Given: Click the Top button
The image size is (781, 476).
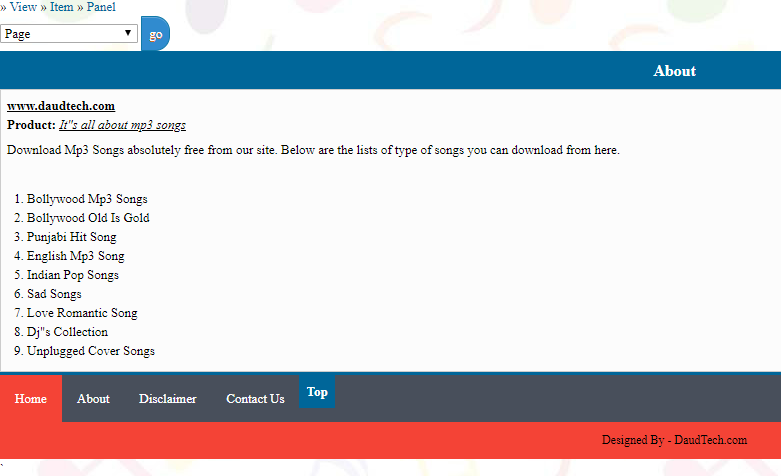Looking at the screenshot, I should (317, 392).
